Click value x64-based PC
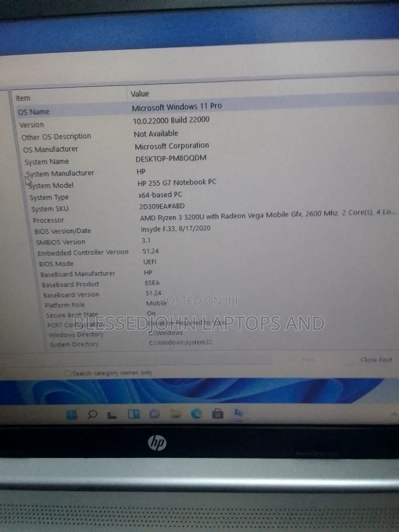399x532 pixels. (x=160, y=195)
